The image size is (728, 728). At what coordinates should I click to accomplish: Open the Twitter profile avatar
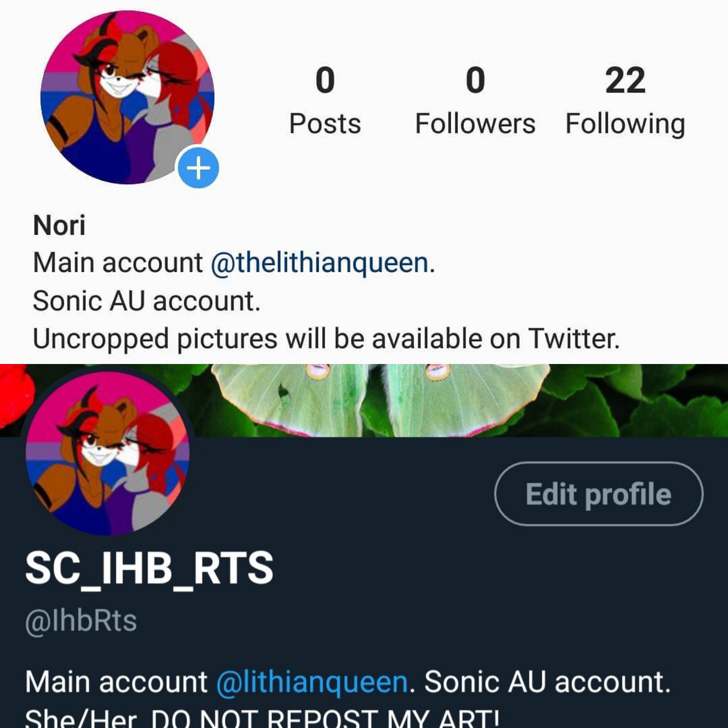(x=108, y=453)
